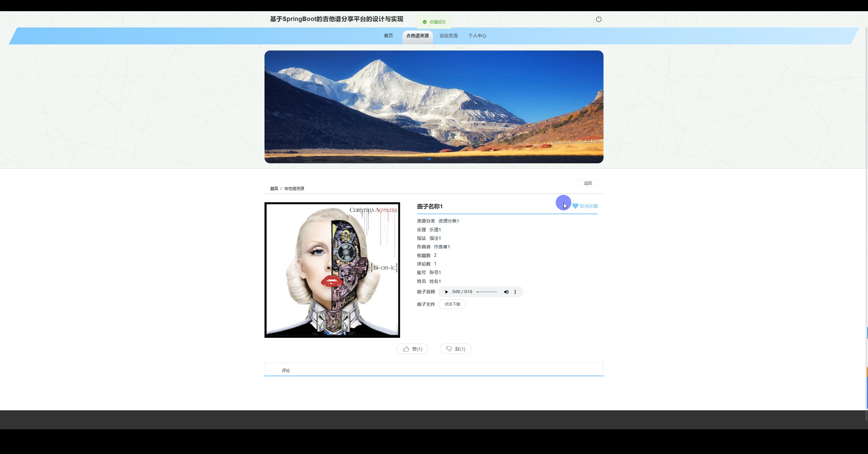Click green check icon in 收藏成功 toast
Viewport: 868px width, 454px height.
[425, 22]
